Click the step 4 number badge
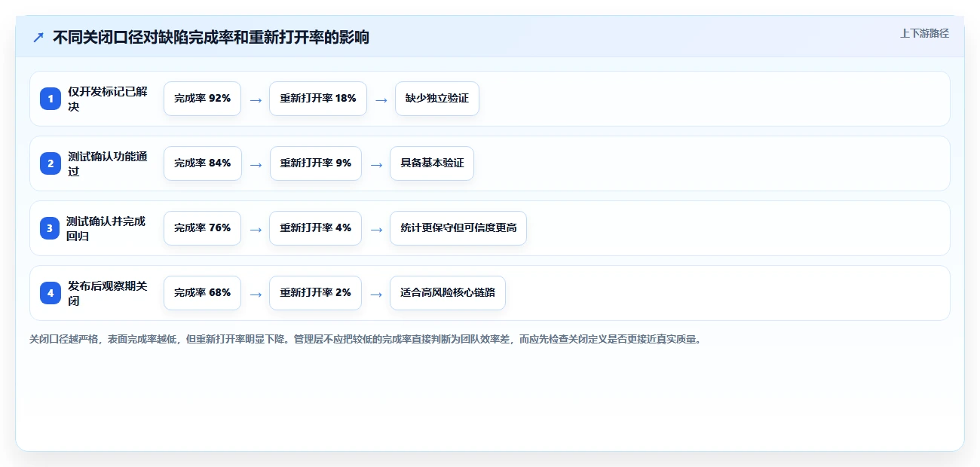This screenshot has width=980, height=467. (51, 293)
